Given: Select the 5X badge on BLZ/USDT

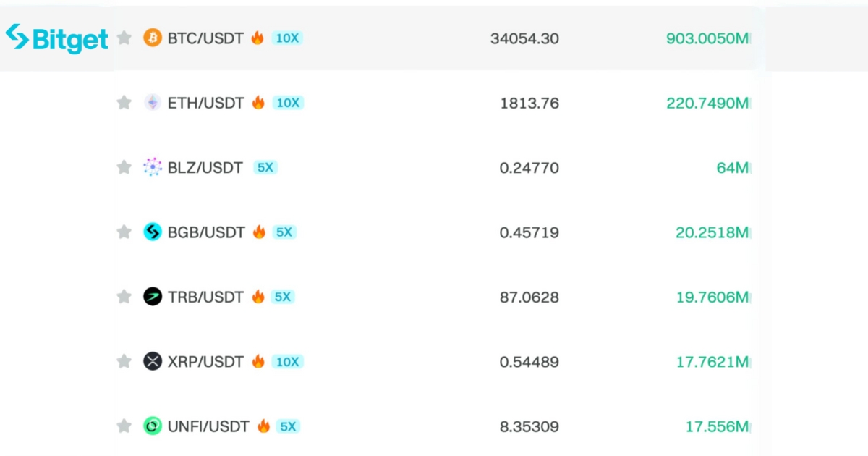Looking at the screenshot, I should click(x=265, y=167).
